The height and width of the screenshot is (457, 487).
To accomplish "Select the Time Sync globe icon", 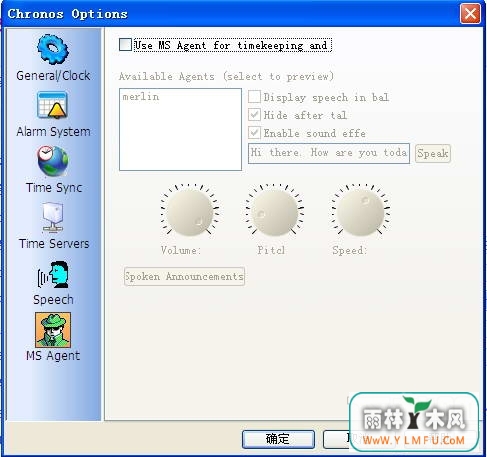I will click(x=53, y=161).
